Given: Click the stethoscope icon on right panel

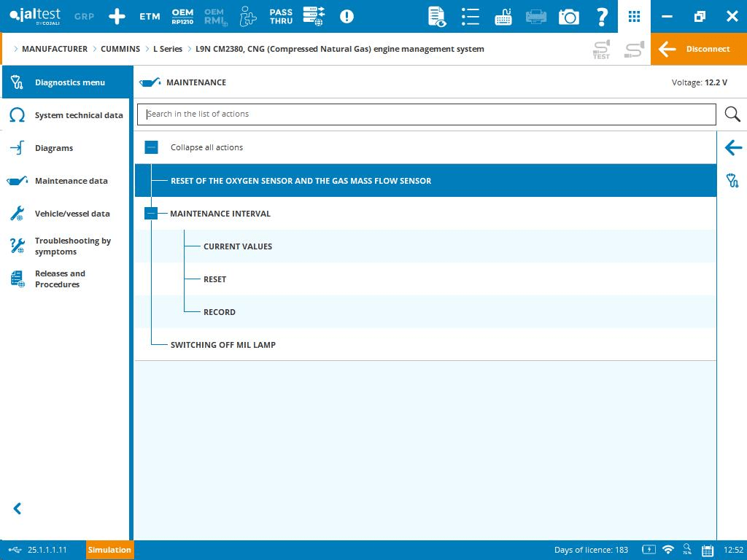Looking at the screenshot, I should (x=732, y=180).
